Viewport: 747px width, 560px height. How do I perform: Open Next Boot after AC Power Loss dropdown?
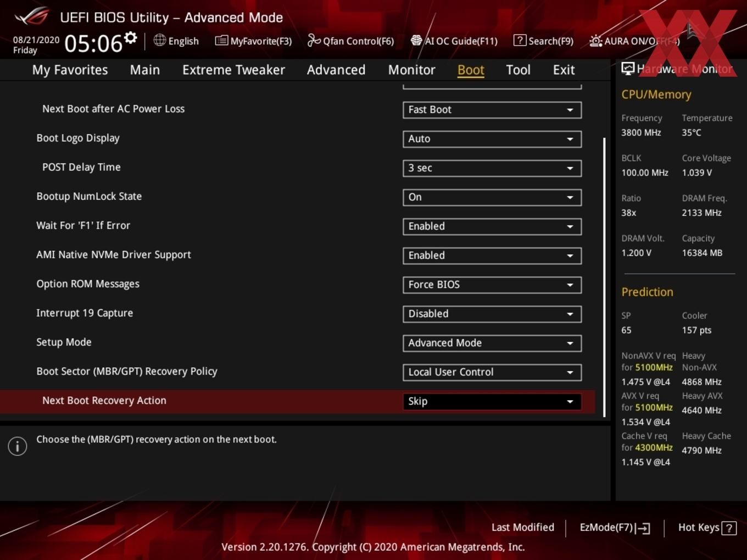point(492,110)
